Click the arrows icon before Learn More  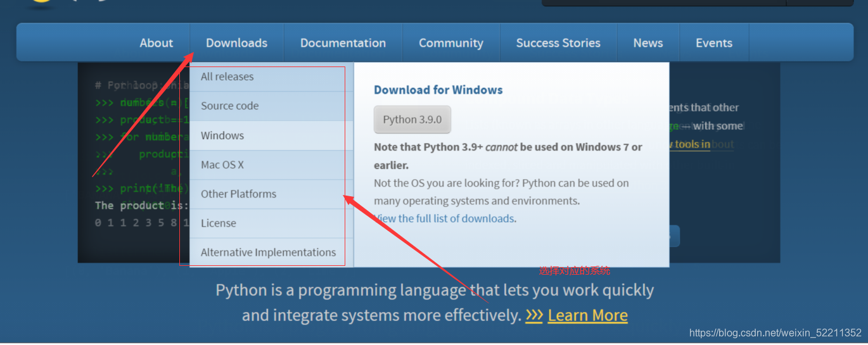(534, 315)
